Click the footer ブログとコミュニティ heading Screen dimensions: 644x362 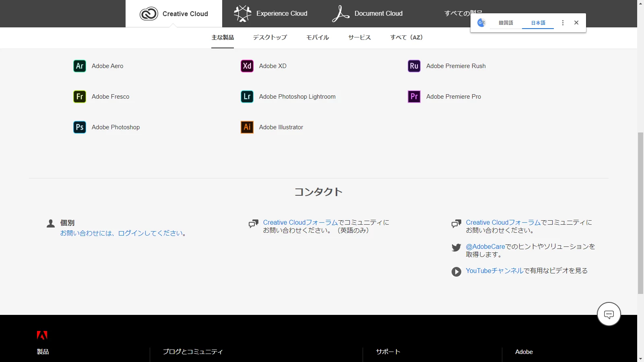pos(193,352)
